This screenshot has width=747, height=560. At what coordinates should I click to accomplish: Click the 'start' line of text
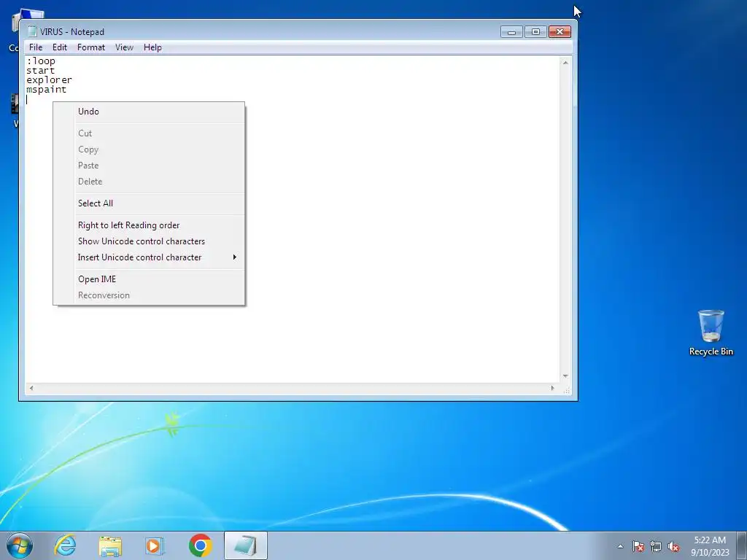coord(41,71)
